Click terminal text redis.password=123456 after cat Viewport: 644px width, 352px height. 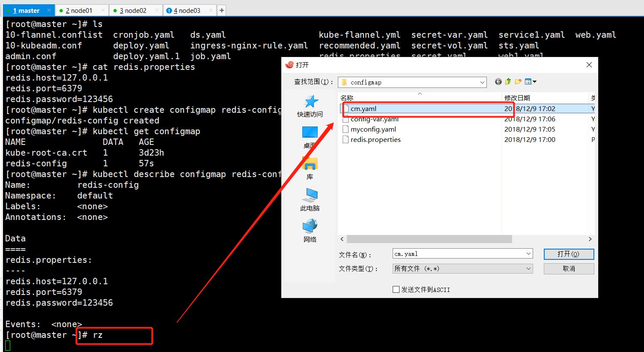pos(59,99)
